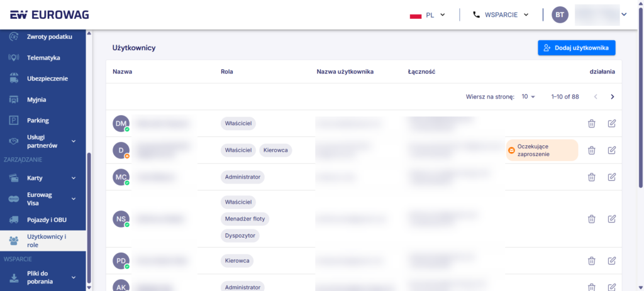Expand the Karty submenu chevron

tap(74, 178)
